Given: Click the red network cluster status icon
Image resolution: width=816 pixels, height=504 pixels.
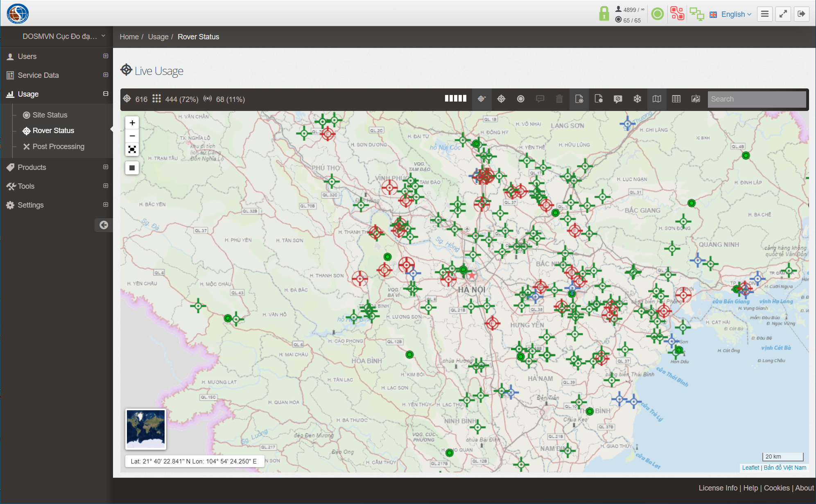Looking at the screenshot, I should click(677, 14).
